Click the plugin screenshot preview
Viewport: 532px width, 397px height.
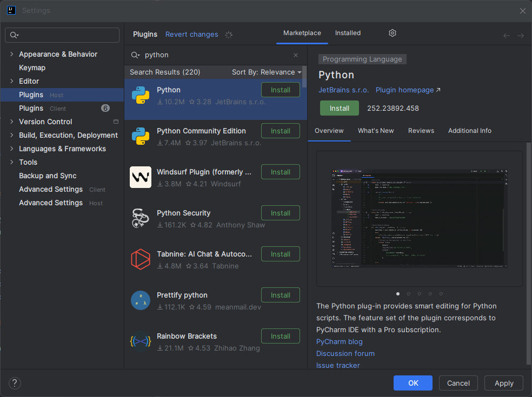420,219
